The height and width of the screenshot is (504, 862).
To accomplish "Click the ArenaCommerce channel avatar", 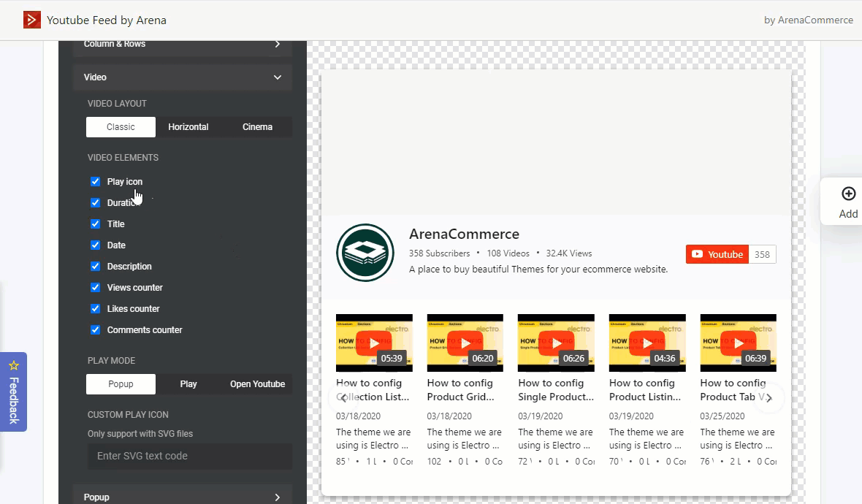I will click(365, 253).
